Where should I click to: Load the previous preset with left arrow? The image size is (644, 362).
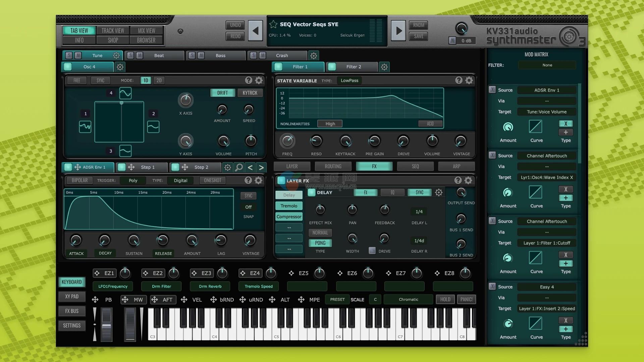(256, 31)
